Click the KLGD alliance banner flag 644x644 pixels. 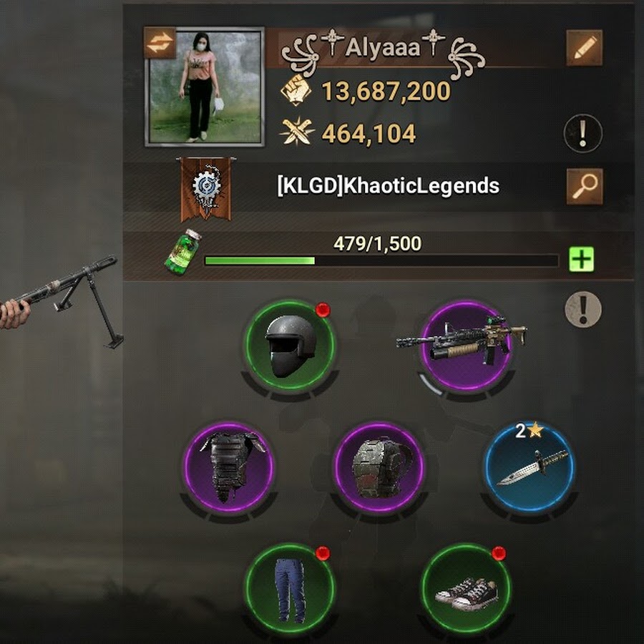(x=206, y=189)
